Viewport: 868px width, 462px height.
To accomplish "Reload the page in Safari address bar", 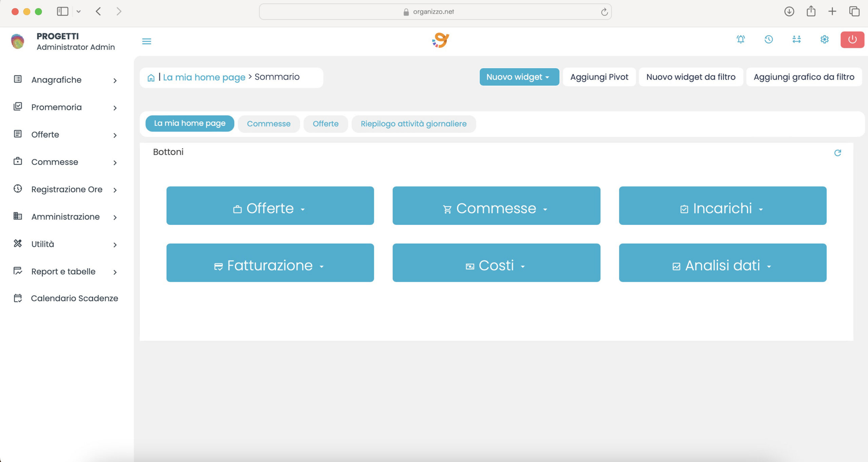I will 604,12.
